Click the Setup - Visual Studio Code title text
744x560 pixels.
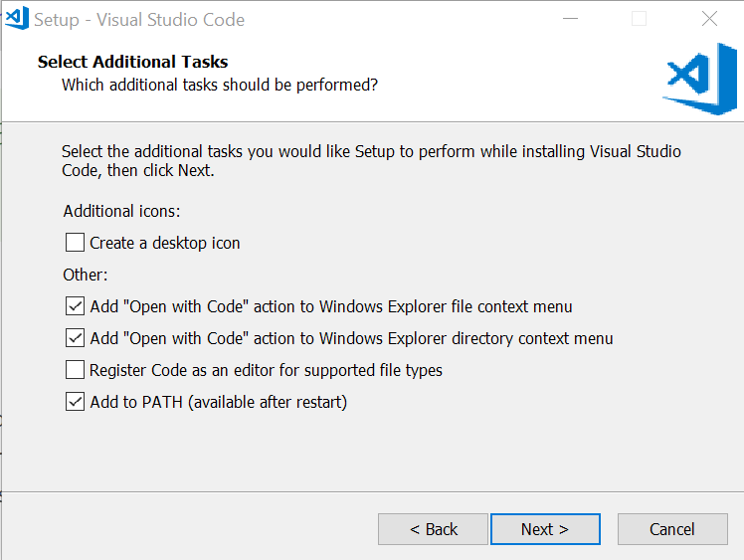tap(139, 19)
